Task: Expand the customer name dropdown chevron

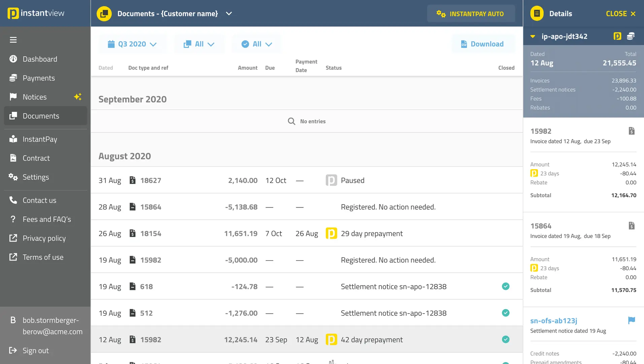Action: [x=229, y=14]
